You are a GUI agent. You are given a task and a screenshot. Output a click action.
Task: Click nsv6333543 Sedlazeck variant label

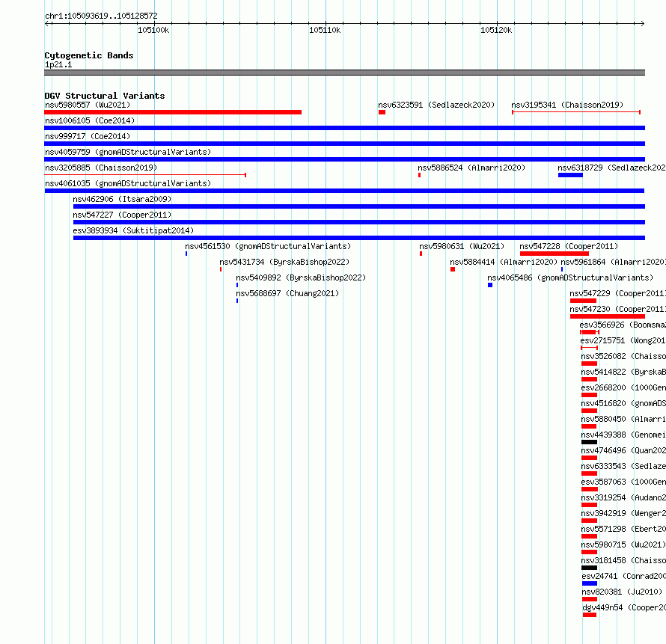(623, 466)
